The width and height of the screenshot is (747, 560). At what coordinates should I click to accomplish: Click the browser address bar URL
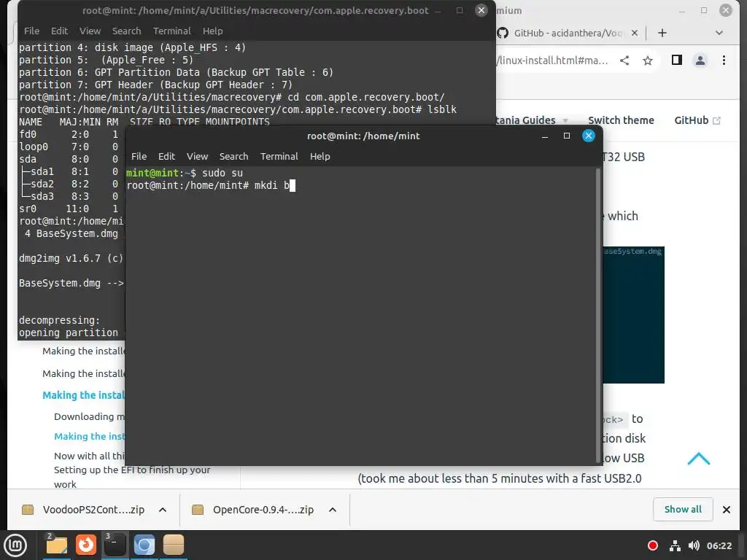tap(551, 61)
